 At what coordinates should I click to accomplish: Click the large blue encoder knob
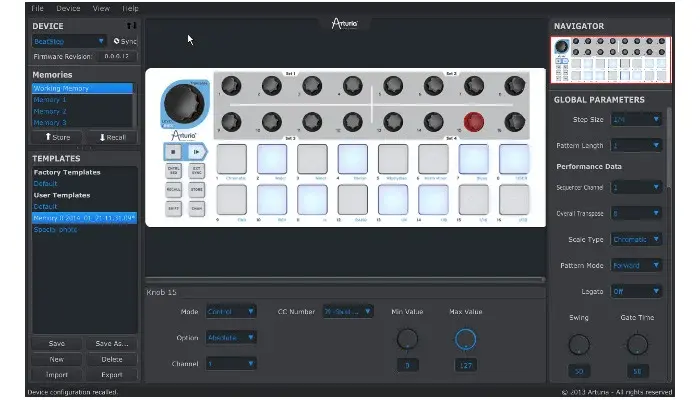pyautogui.click(x=183, y=103)
